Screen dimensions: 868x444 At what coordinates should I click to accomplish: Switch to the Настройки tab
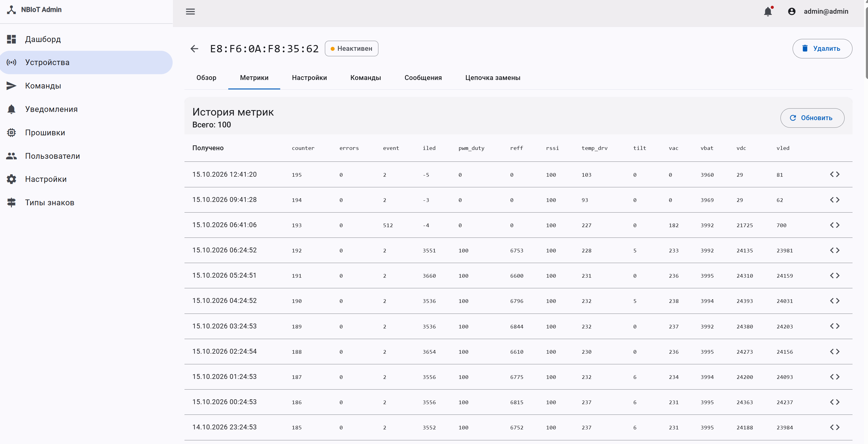click(309, 78)
